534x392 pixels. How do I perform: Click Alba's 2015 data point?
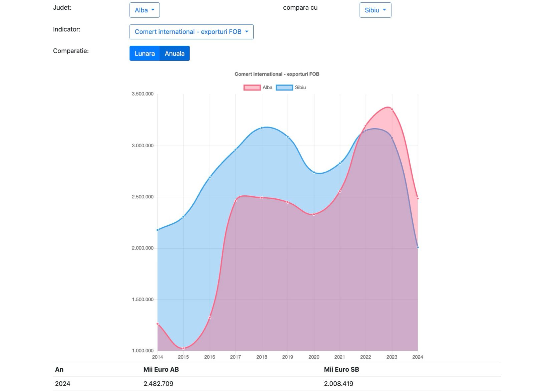click(x=183, y=348)
